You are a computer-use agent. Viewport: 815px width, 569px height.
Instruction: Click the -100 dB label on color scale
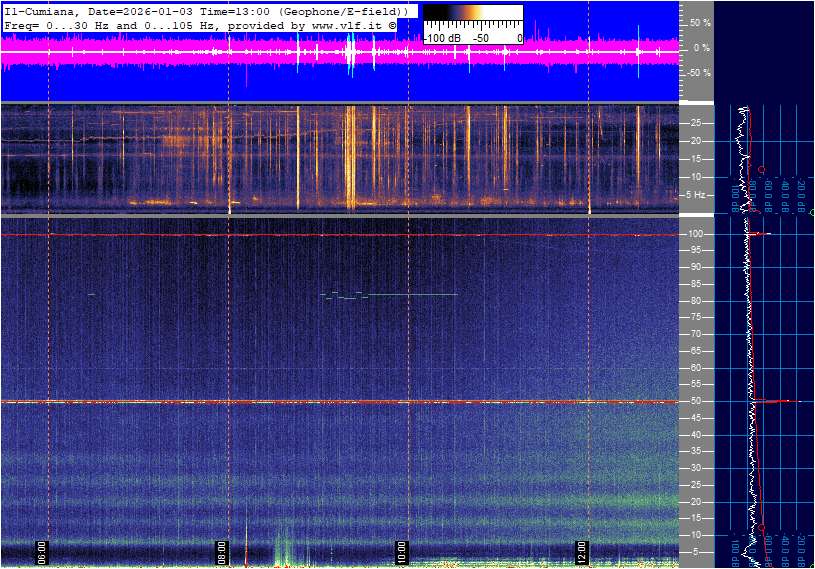click(440, 38)
